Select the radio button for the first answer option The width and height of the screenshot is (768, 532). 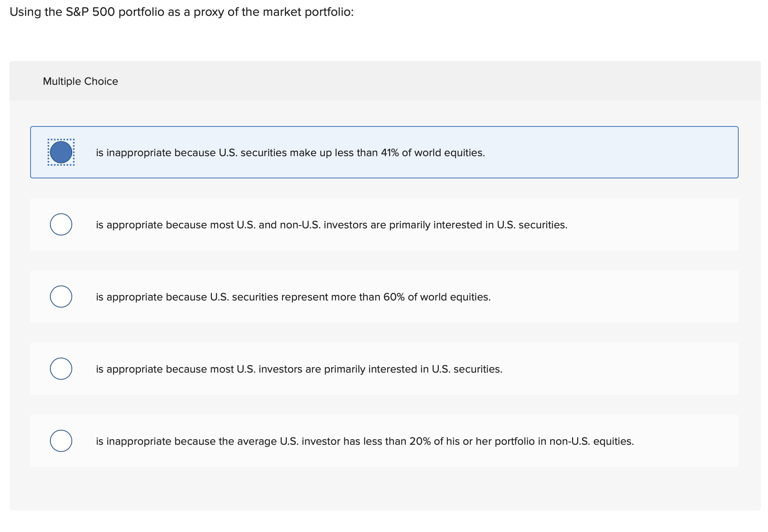point(61,152)
